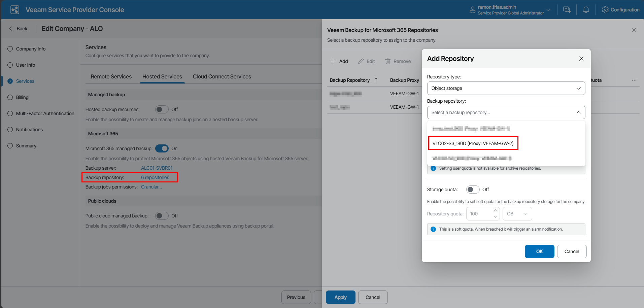Click the Backup Proxy column header
This screenshot has height=308, width=644.
coord(405,80)
